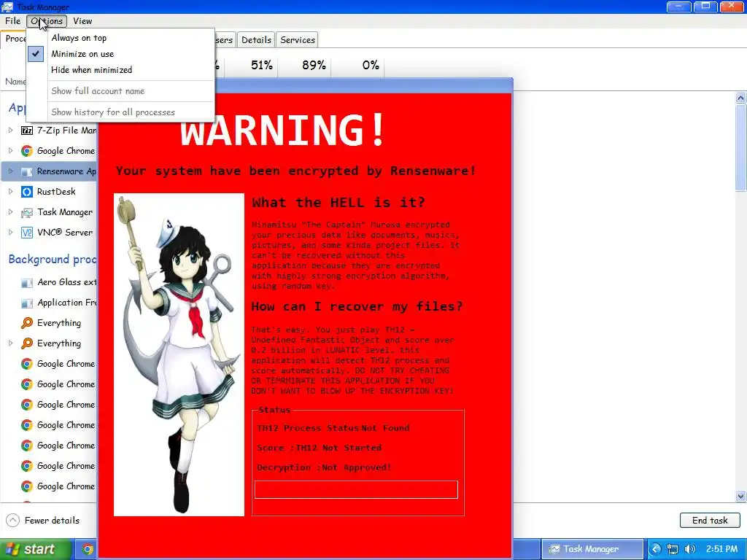Viewport: 747px width, 560px height.
Task: Expand the second Everything process row
Action: click(x=10, y=343)
